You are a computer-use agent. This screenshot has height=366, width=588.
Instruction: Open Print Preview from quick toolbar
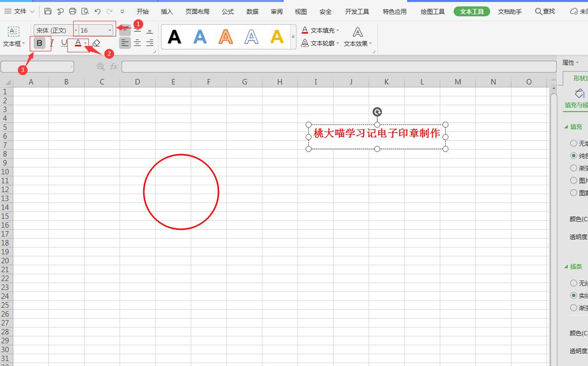point(85,11)
